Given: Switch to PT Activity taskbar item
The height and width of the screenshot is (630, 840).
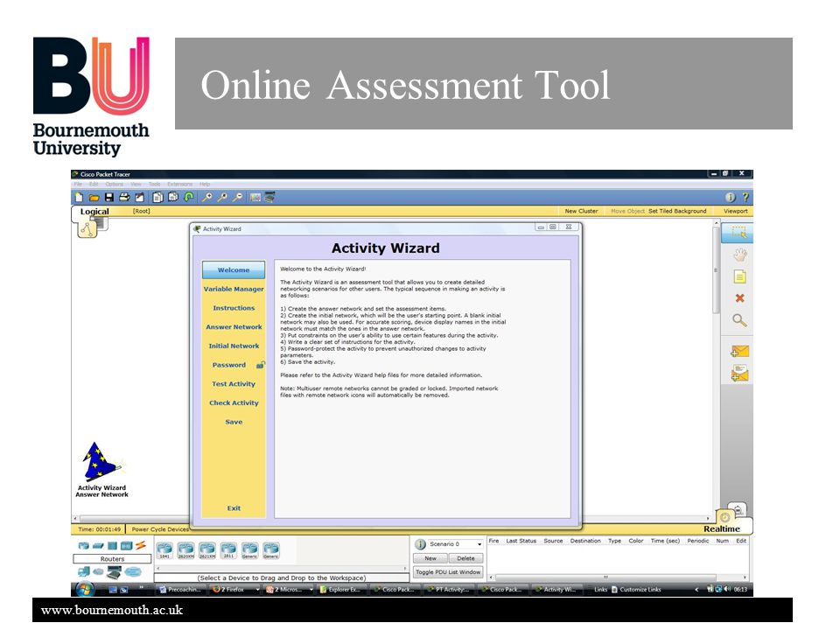Looking at the screenshot, I should (449, 589).
